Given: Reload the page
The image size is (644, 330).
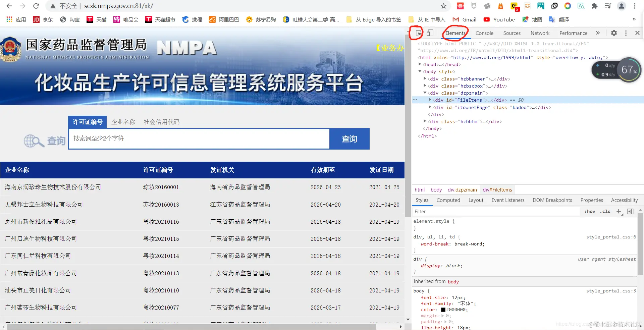Looking at the screenshot, I should click(x=36, y=6).
